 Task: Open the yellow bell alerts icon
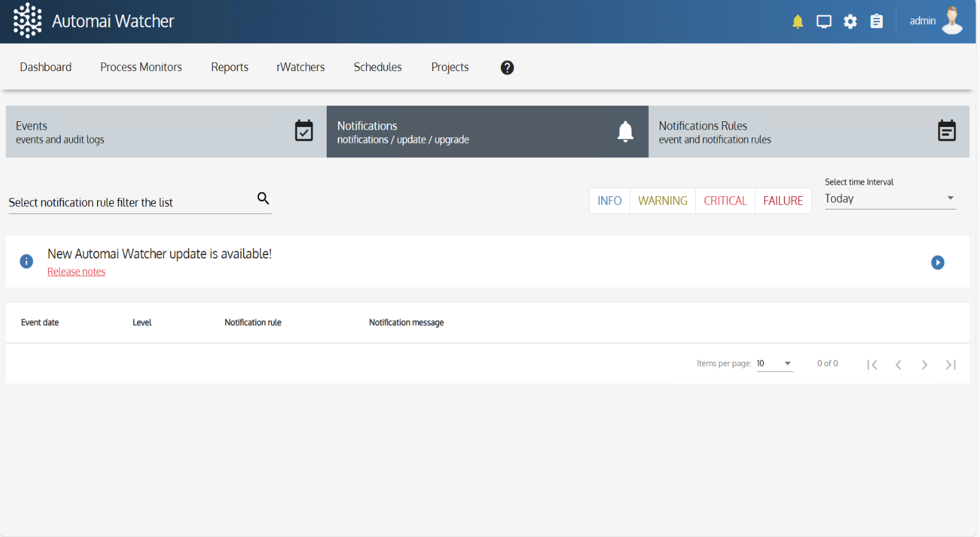(x=798, y=22)
